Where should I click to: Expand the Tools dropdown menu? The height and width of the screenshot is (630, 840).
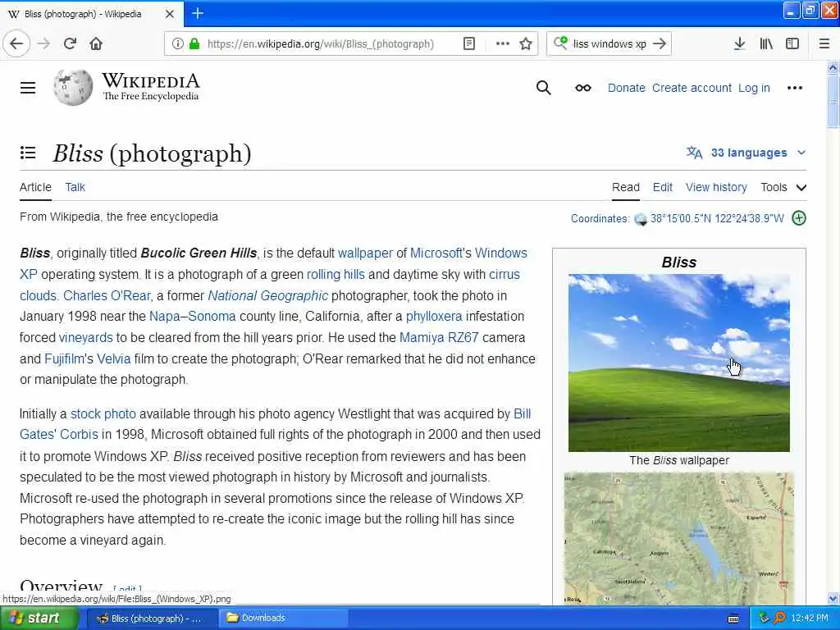pyautogui.click(x=783, y=188)
